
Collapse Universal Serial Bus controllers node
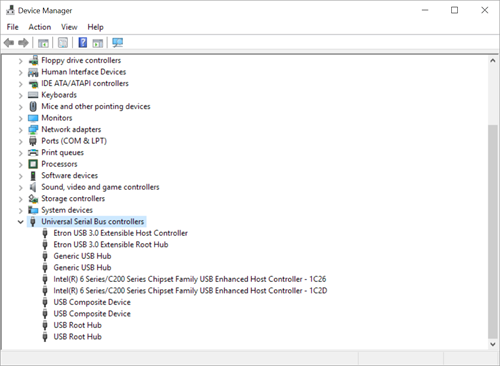point(20,222)
